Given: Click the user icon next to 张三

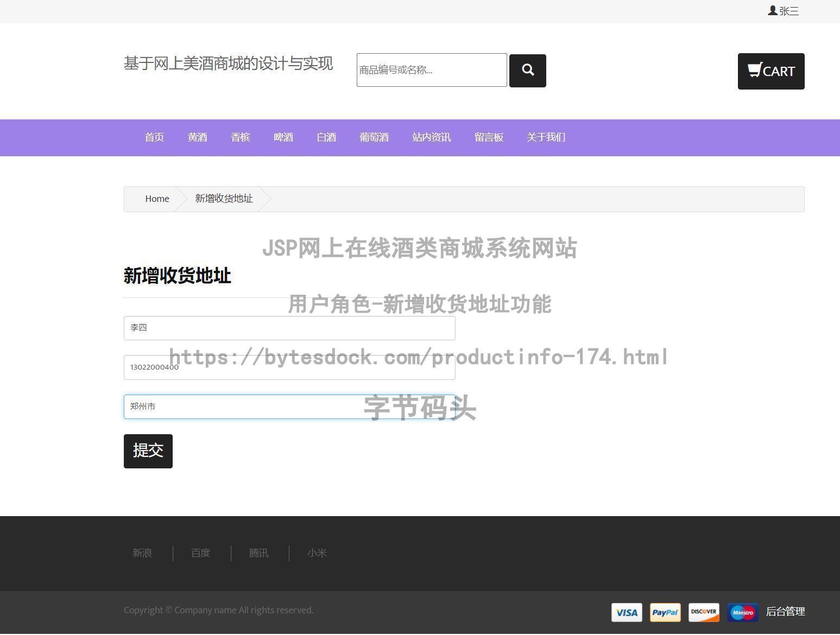Looking at the screenshot, I should coord(772,10).
